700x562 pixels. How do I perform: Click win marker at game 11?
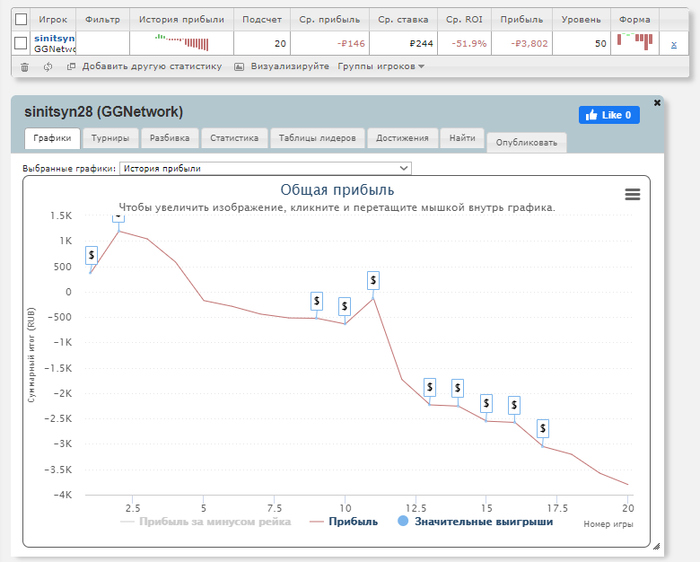pos(373,280)
